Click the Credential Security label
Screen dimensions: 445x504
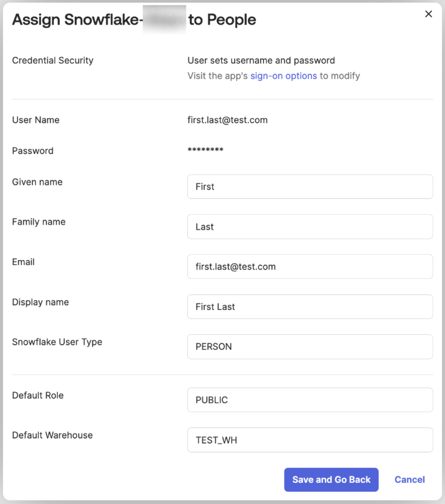pos(53,61)
